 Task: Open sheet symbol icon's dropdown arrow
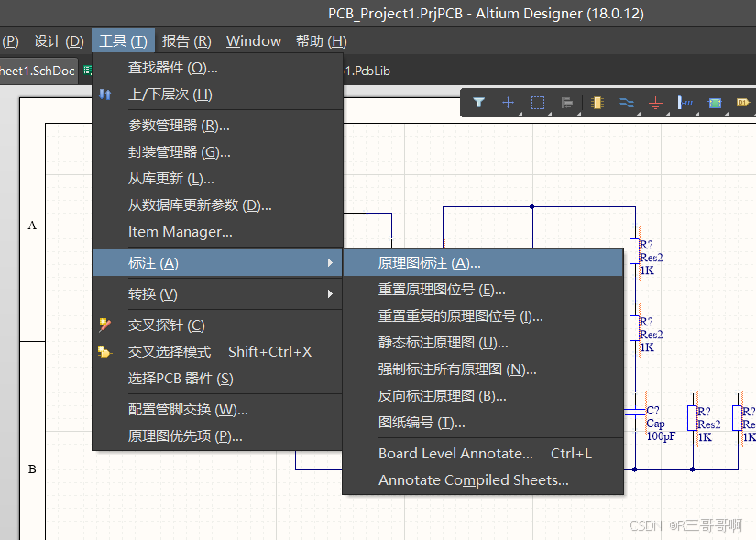pos(727,114)
